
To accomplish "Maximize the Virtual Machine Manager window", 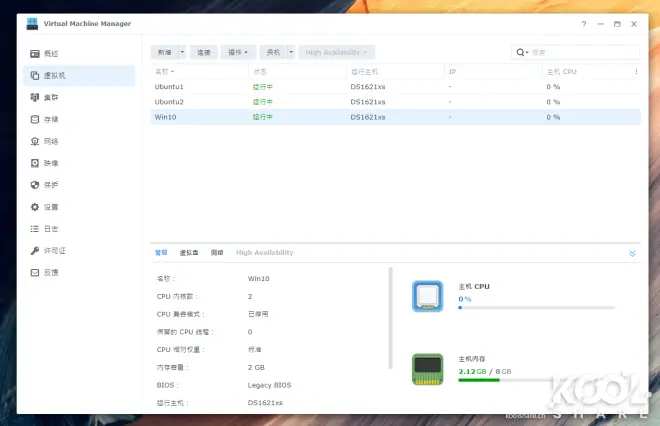I will [617, 24].
